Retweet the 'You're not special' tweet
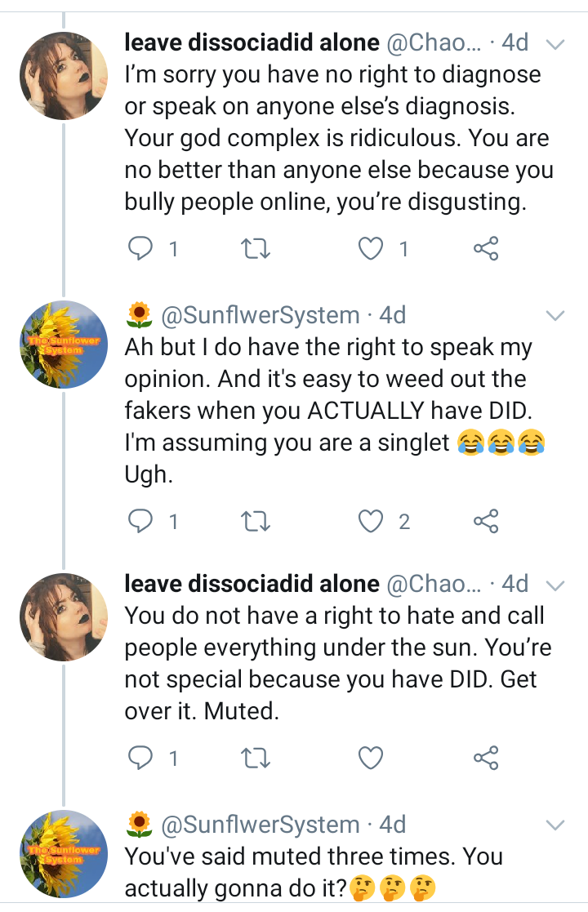The image size is (588, 912). coord(256,759)
